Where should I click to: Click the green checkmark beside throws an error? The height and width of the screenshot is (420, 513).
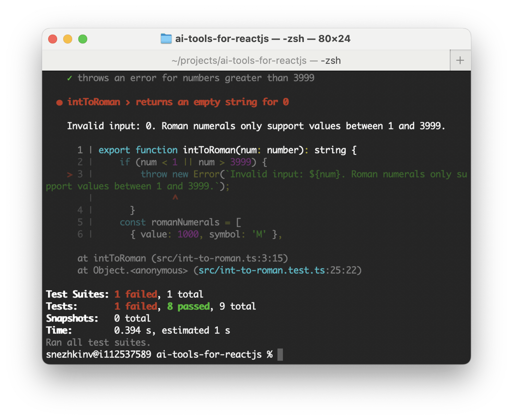pyautogui.click(x=69, y=78)
